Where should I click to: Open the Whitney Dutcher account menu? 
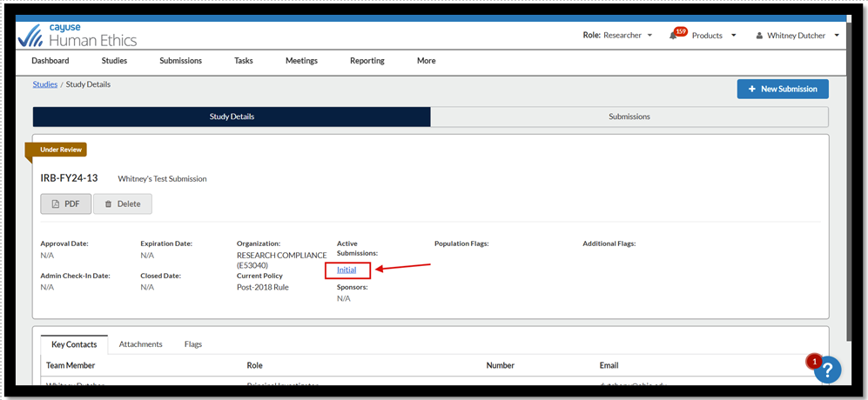click(x=797, y=36)
